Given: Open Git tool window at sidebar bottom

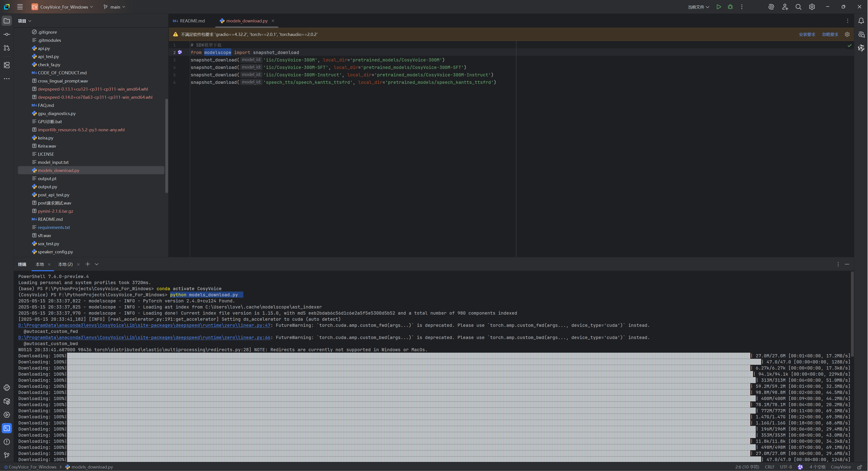Looking at the screenshot, I should tap(7, 455).
